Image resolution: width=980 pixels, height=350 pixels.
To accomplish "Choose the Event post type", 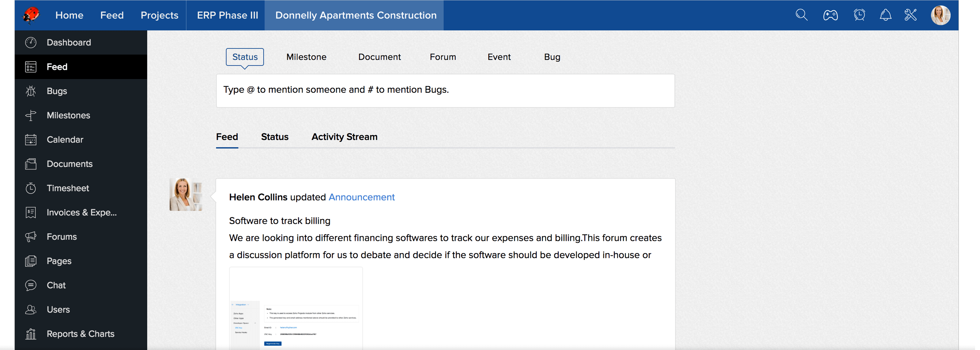I will point(499,57).
